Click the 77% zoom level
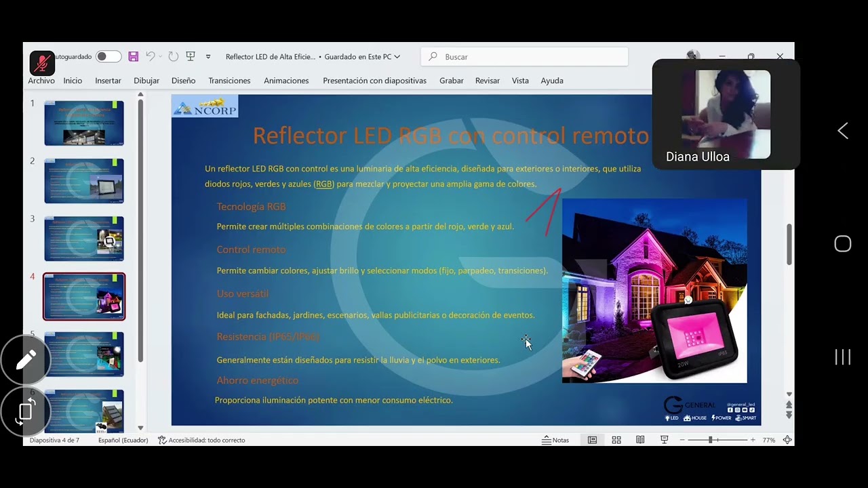 pyautogui.click(x=768, y=440)
